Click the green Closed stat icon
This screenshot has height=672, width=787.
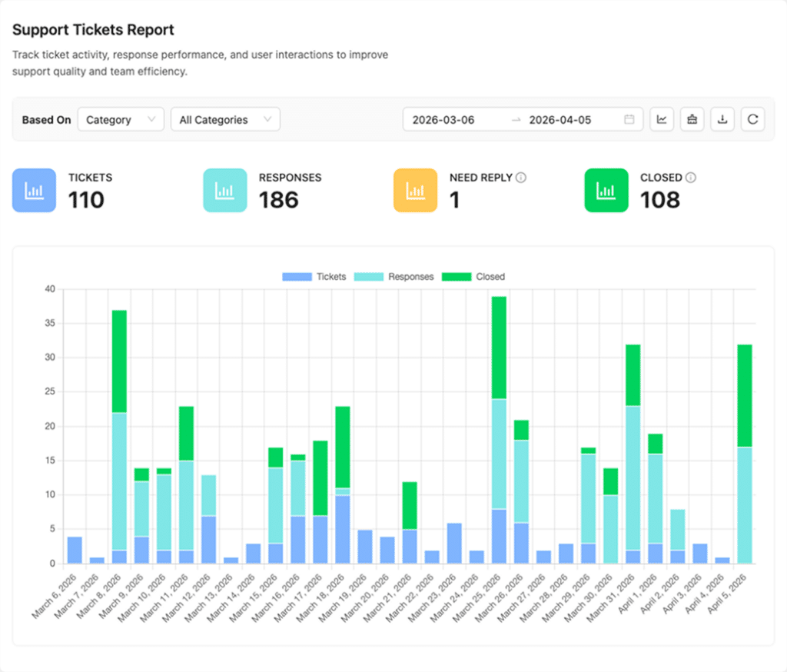(606, 190)
